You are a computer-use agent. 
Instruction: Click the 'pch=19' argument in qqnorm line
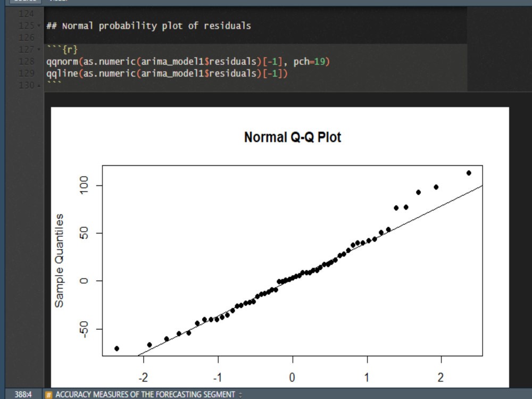[x=309, y=61]
